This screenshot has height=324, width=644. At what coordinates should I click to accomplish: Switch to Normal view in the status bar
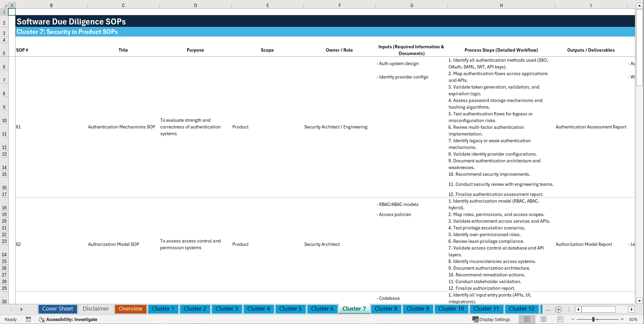pyautogui.click(x=527, y=319)
